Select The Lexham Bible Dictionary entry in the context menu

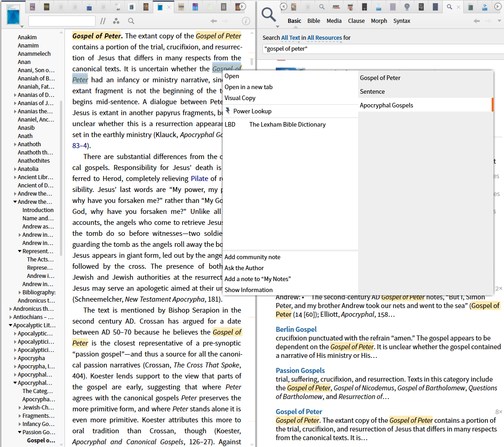287,125
